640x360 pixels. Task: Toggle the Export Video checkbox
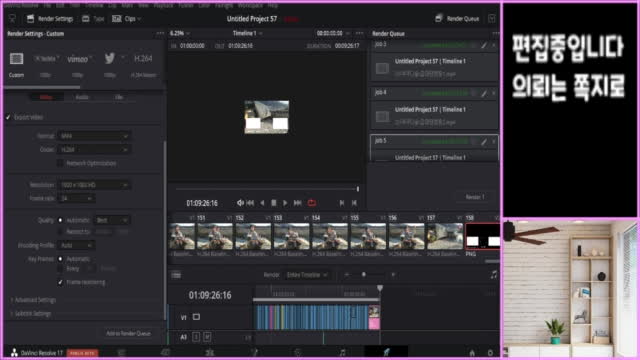pyautogui.click(x=8, y=118)
